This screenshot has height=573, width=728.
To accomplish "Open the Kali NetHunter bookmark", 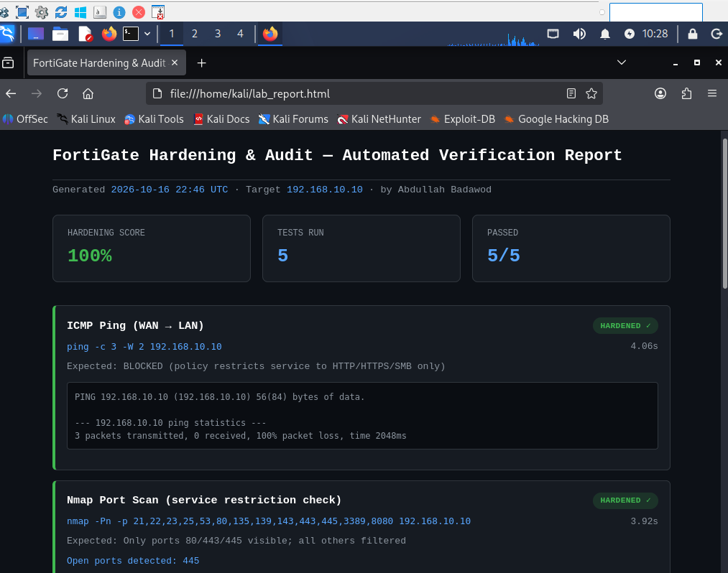I will click(x=379, y=119).
